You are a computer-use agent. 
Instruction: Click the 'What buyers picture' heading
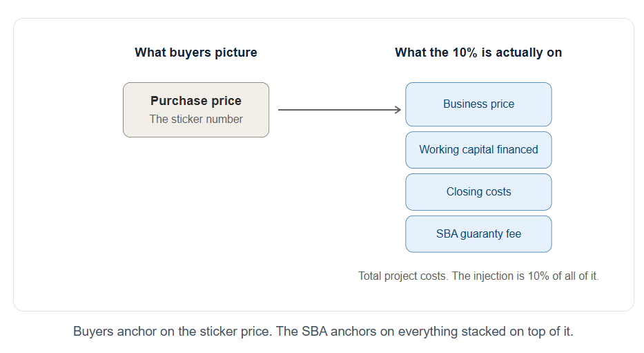coord(196,53)
